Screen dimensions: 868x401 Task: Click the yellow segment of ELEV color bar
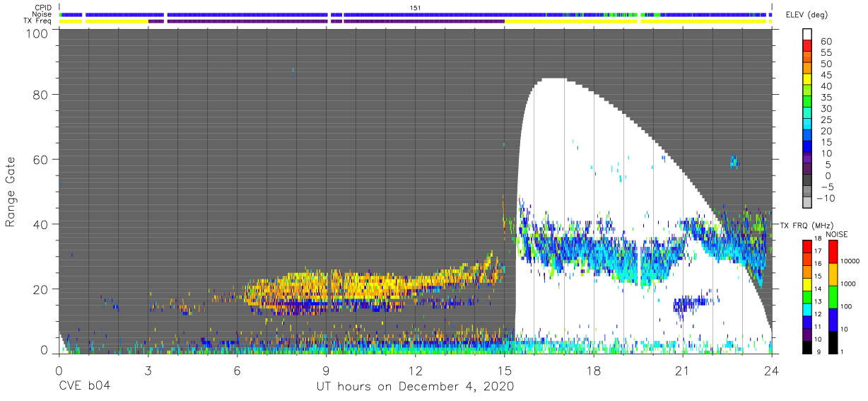809,81
